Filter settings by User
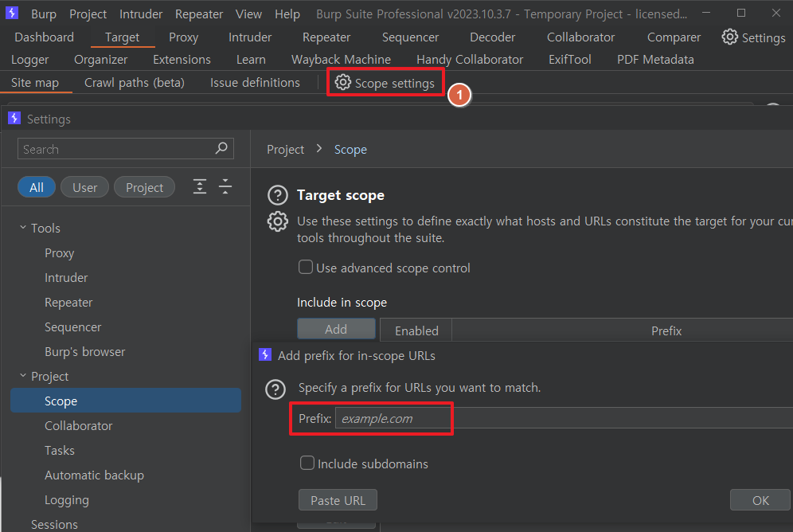This screenshot has height=532, width=793. coord(84,187)
